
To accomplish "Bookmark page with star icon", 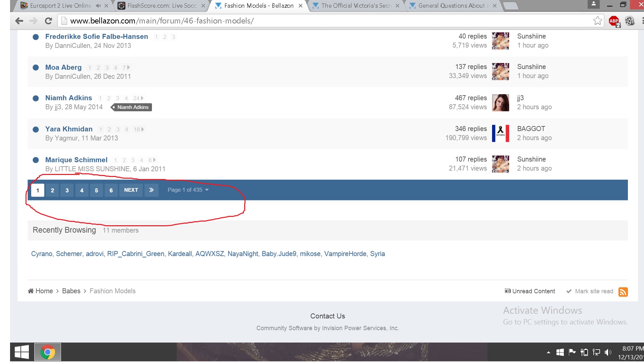I will coord(597,21).
